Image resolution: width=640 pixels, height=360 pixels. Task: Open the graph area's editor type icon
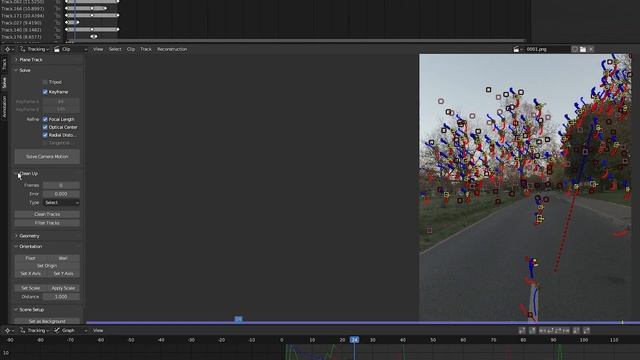click(x=7, y=331)
